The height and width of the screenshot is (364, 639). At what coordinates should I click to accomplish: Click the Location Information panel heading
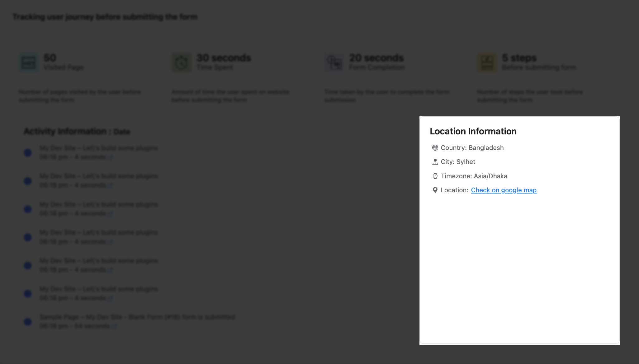(473, 131)
